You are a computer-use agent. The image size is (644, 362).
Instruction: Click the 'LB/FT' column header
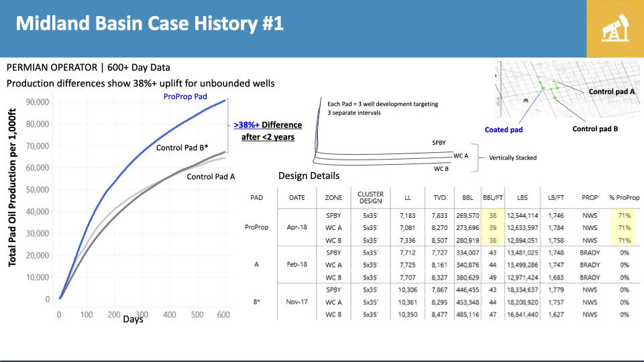pos(555,197)
